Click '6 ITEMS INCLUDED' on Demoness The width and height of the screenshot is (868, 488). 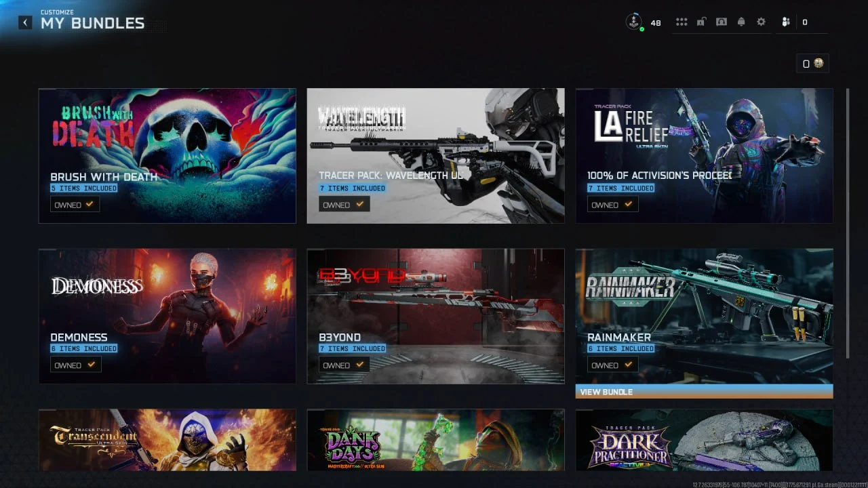84,348
